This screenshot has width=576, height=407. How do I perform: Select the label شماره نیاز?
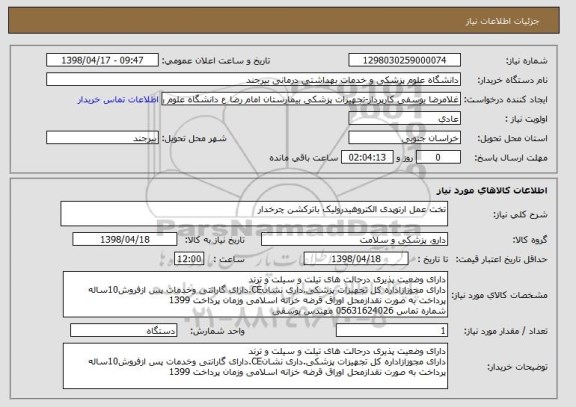coord(527,61)
